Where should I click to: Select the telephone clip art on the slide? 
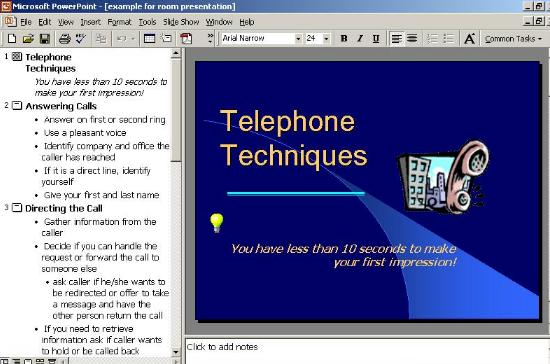coord(443,177)
